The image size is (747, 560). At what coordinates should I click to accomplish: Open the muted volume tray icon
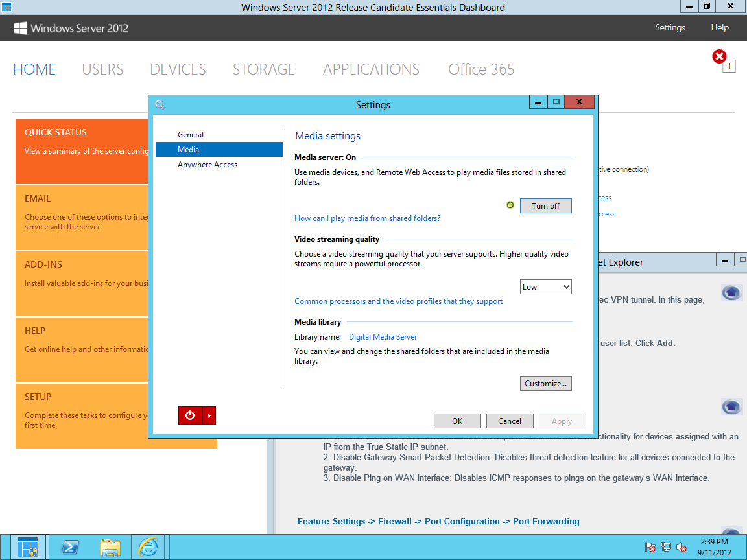coord(681,546)
